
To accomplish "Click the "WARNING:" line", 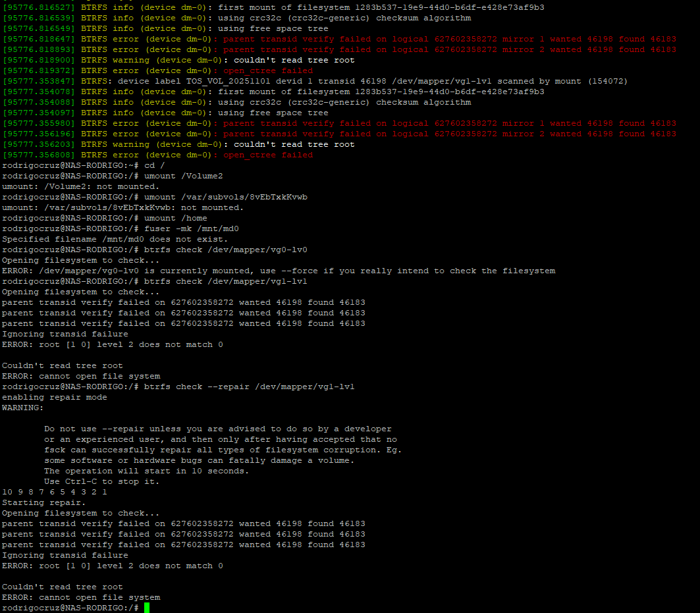I will click(x=23, y=408).
